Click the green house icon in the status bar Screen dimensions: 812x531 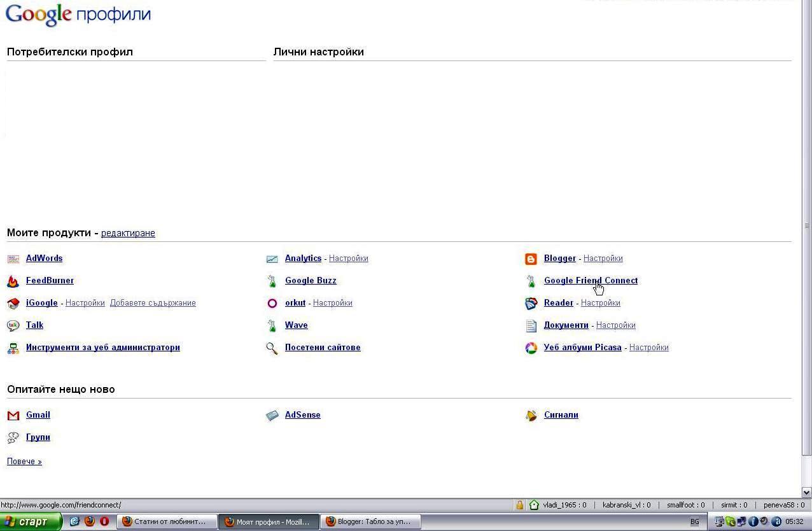coord(534,505)
